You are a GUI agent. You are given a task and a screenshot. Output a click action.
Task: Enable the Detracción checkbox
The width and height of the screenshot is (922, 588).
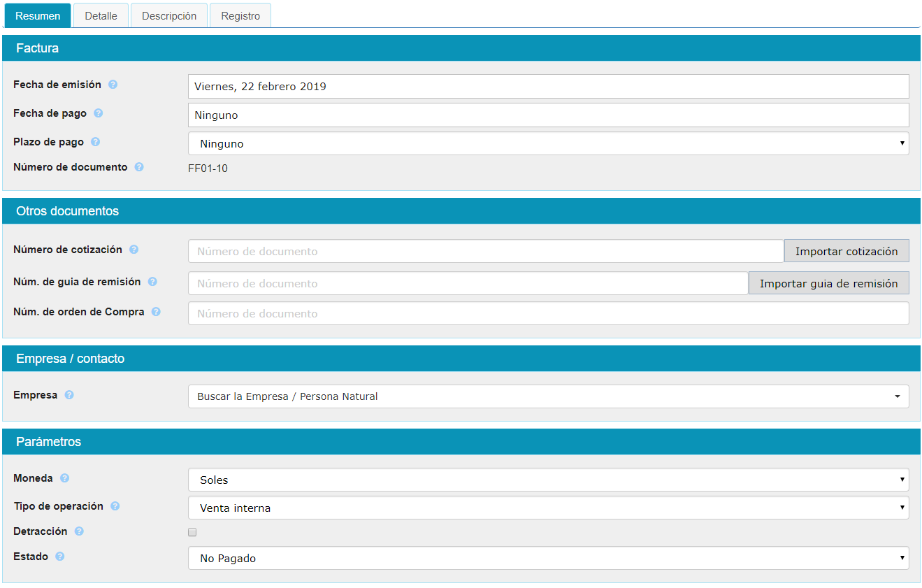(x=192, y=532)
